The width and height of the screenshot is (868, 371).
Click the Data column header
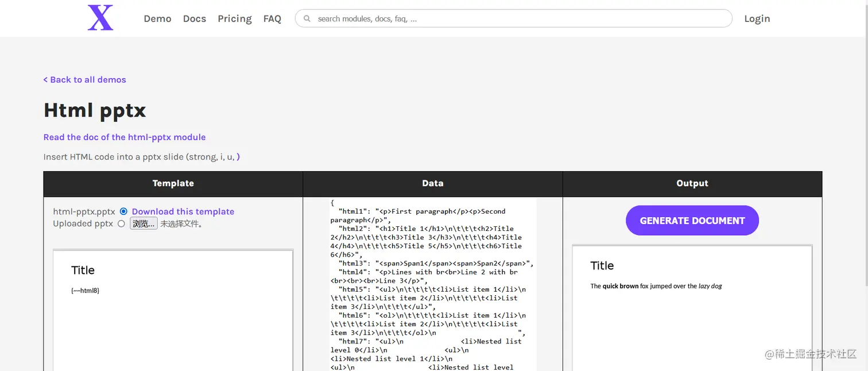pyautogui.click(x=433, y=184)
